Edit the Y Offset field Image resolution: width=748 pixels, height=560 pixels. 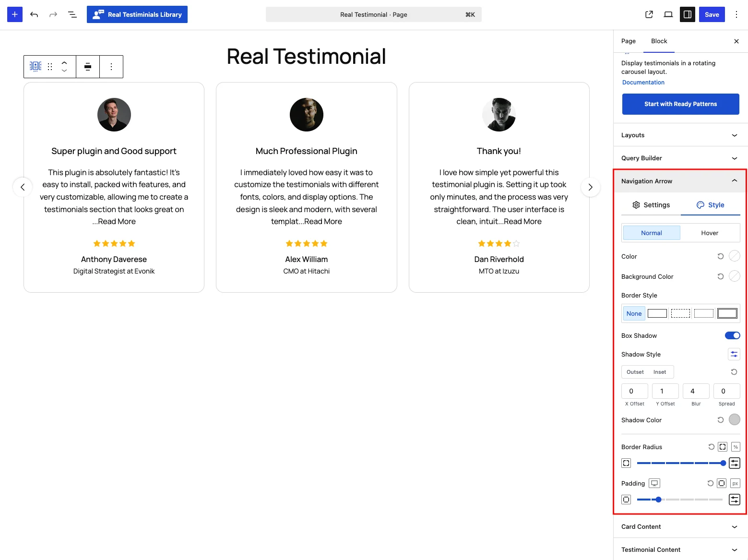point(665,391)
